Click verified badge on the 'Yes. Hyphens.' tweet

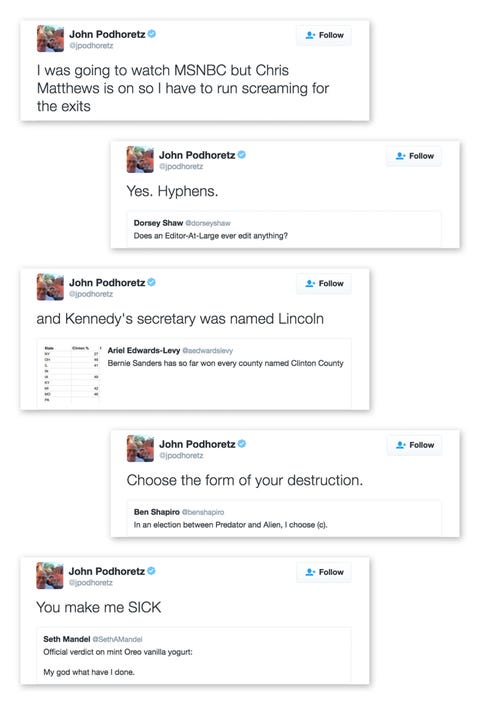(x=242, y=155)
